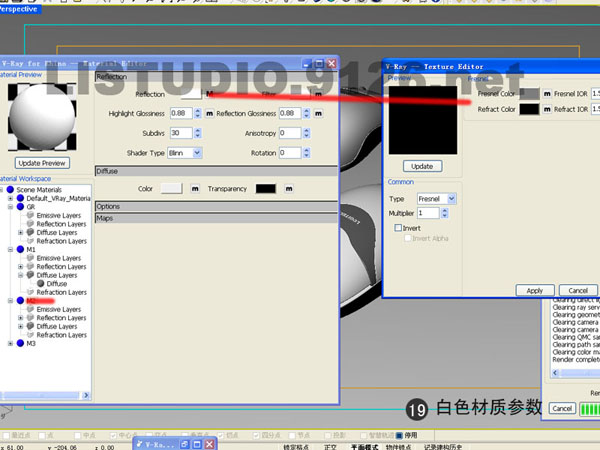Screen dimensions: 600x450
Task: Click the m button between Fresnel Color and Fresnel IOR
Action: coord(547,93)
